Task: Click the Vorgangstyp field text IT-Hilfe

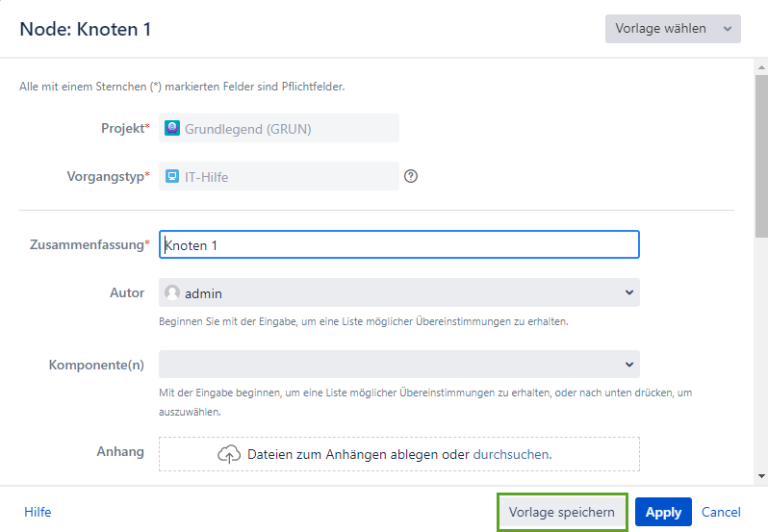Action: coord(206,176)
